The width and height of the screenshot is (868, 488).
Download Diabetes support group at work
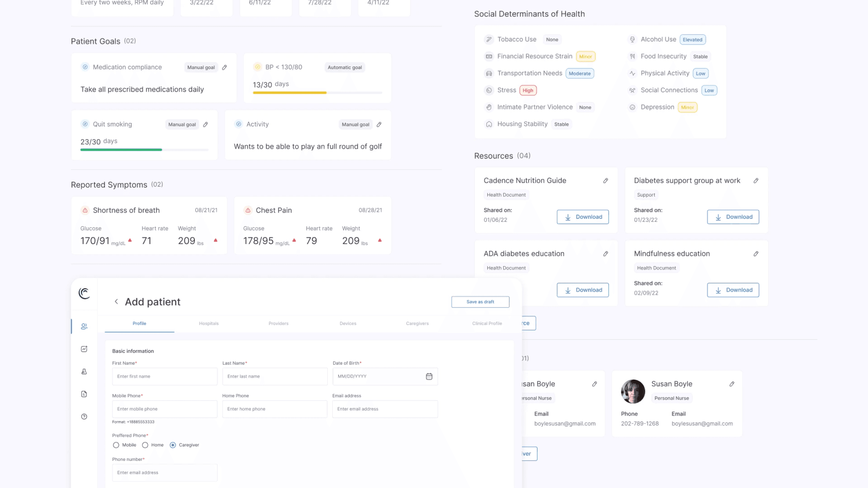733,217
